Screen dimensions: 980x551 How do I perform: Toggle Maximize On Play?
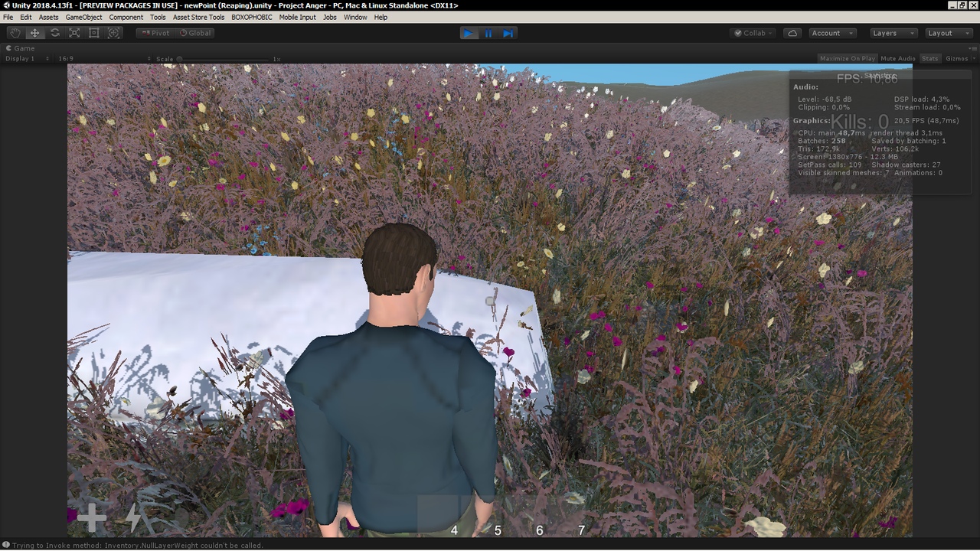848,59
